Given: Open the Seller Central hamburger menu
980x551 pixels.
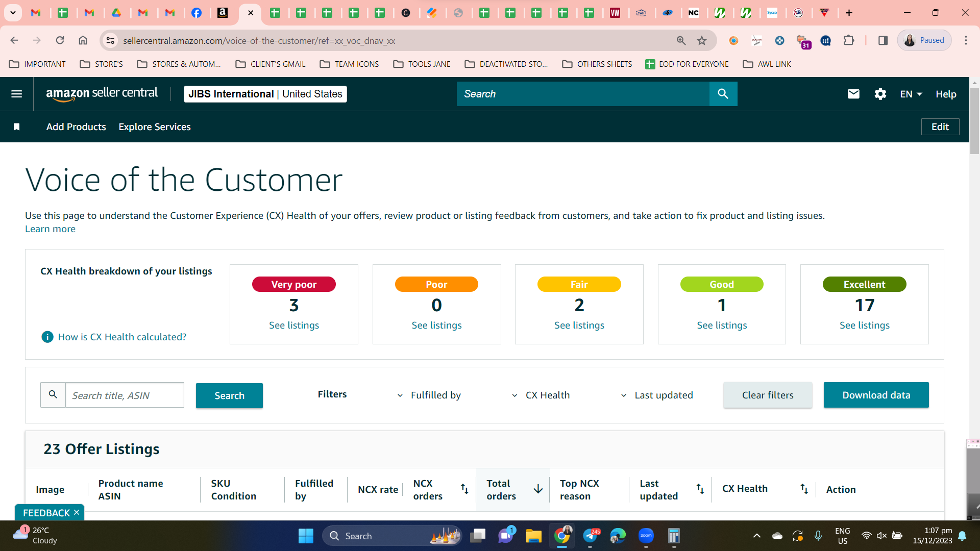Looking at the screenshot, I should point(16,94).
